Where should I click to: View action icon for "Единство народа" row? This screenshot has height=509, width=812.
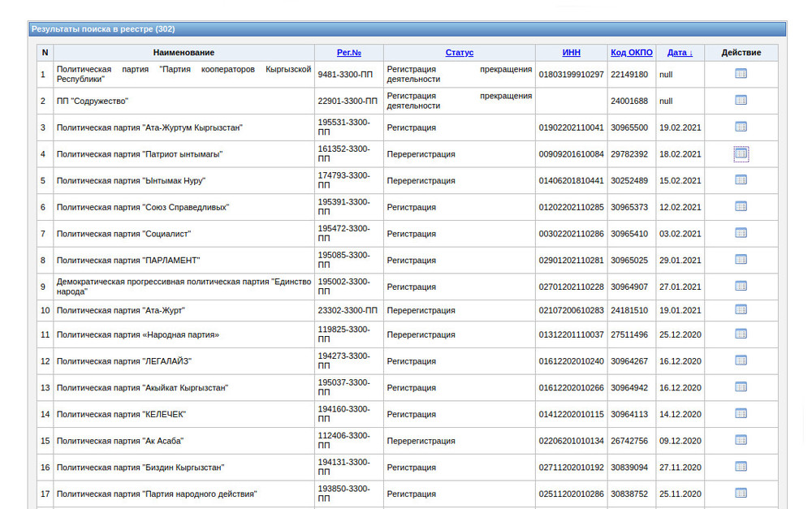point(741,286)
